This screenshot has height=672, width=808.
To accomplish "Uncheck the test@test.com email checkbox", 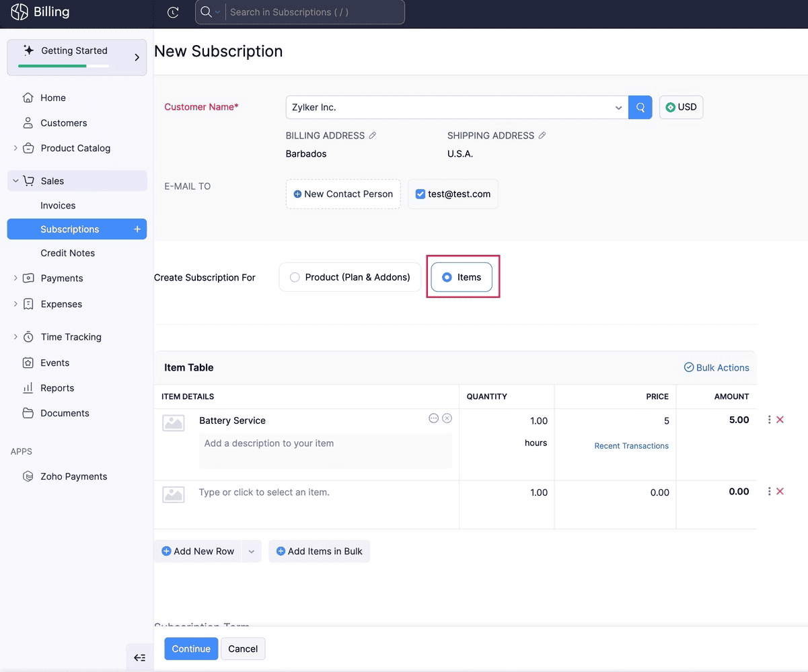I will click(x=420, y=194).
